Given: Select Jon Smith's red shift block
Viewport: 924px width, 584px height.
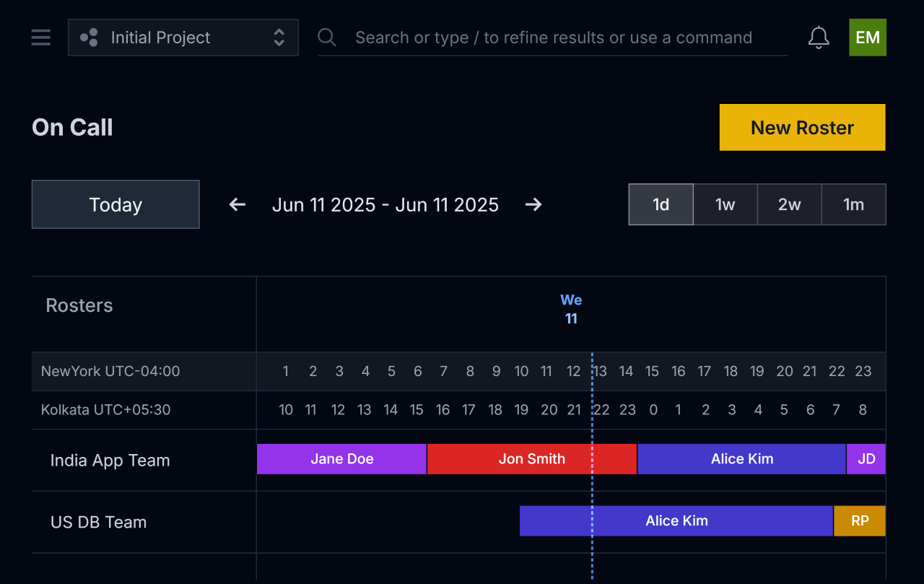Looking at the screenshot, I should [x=531, y=459].
